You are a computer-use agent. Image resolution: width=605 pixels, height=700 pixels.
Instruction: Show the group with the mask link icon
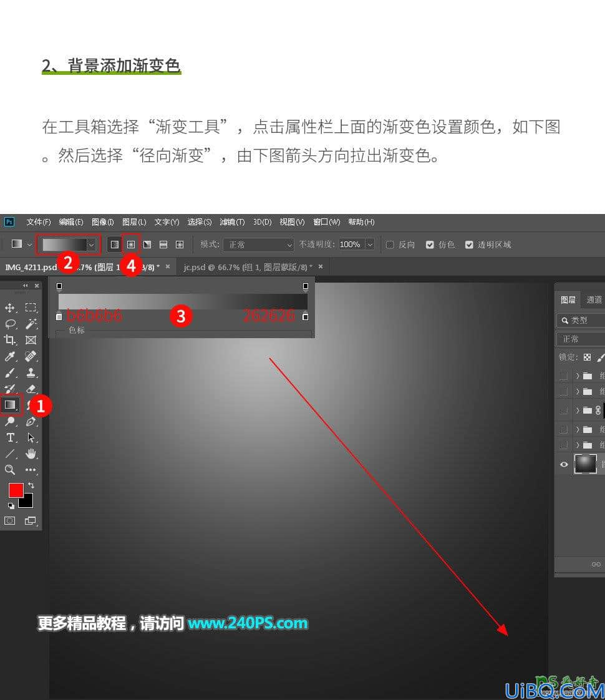coord(564,411)
